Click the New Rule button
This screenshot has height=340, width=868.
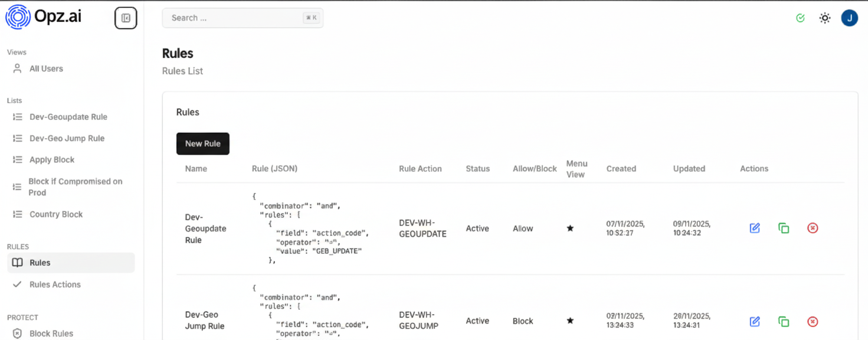202,143
